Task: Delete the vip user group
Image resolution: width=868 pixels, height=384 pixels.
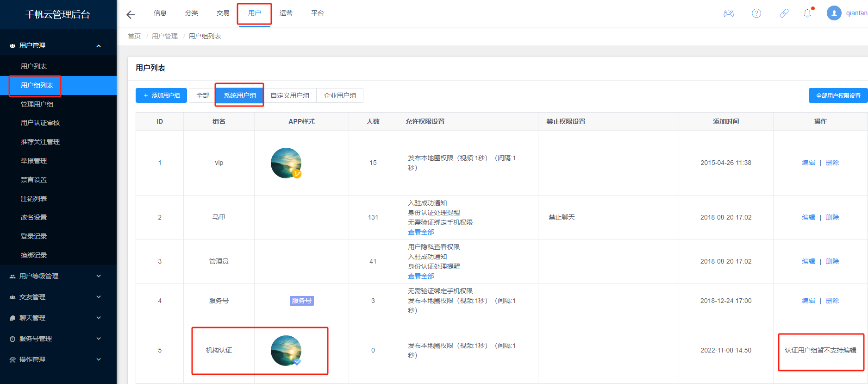Action: pos(832,163)
